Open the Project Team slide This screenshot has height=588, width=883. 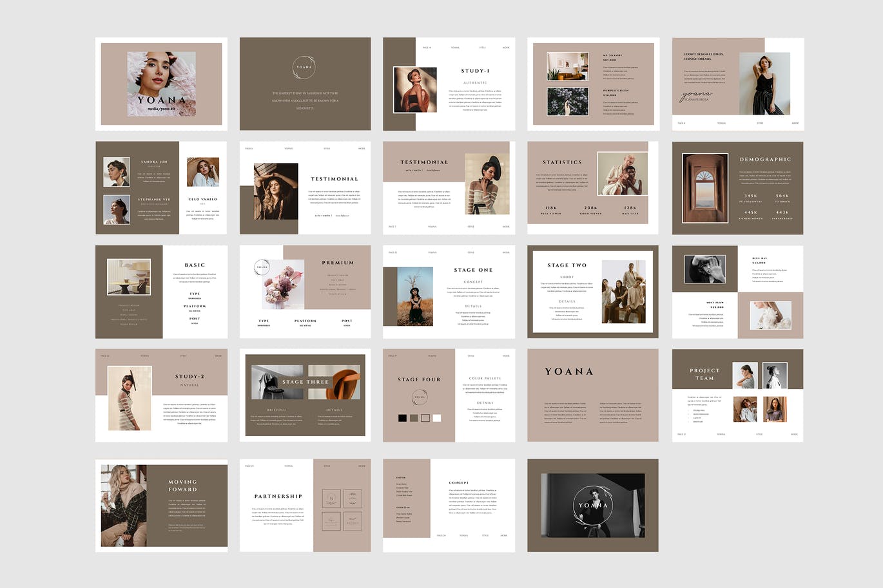pos(737,395)
